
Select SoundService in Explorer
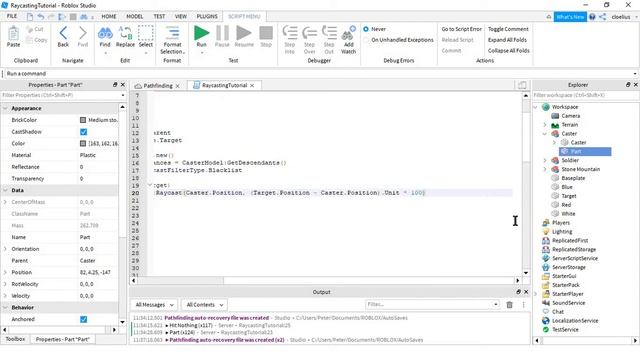569,303
